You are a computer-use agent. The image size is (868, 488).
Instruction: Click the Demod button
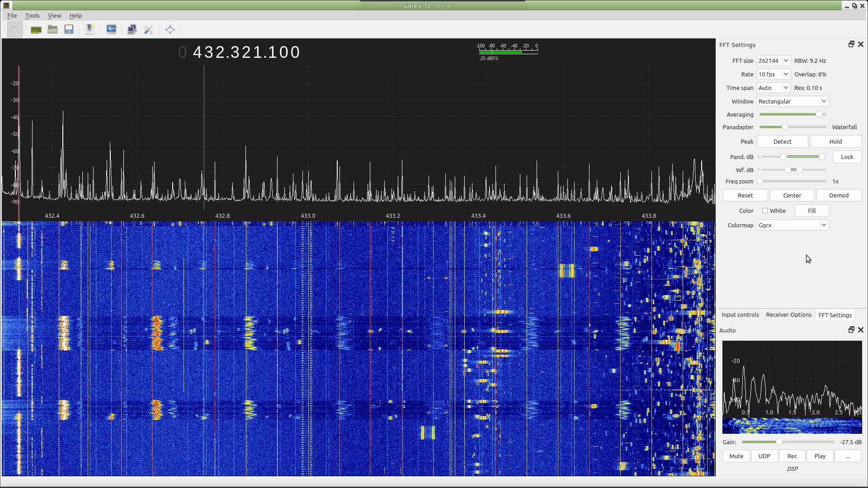coord(839,196)
